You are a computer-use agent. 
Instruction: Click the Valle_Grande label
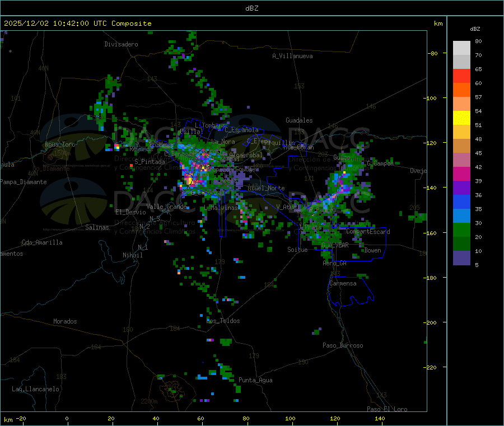click(x=166, y=207)
